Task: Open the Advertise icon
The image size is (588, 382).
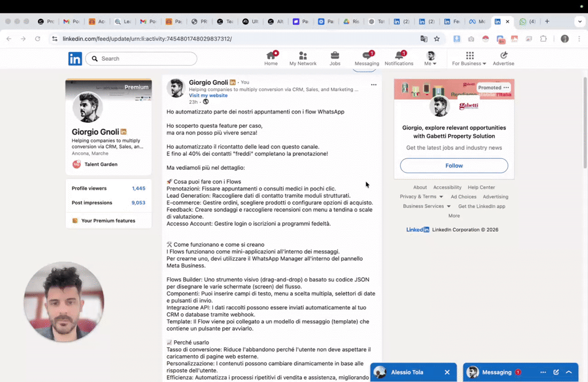Action: (503, 59)
